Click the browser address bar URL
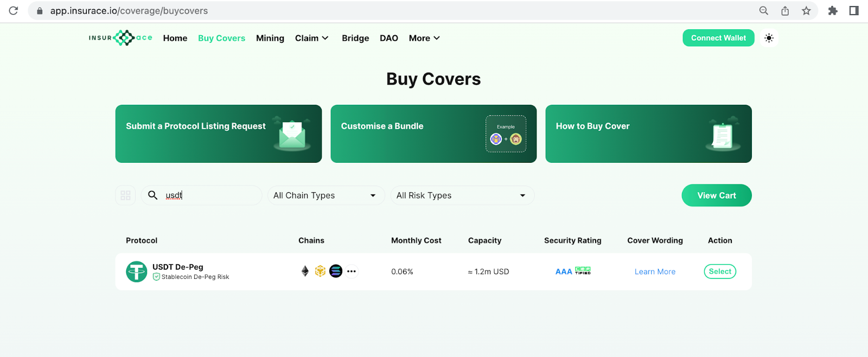The height and width of the screenshot is (357, 868). tap(129, 11)
